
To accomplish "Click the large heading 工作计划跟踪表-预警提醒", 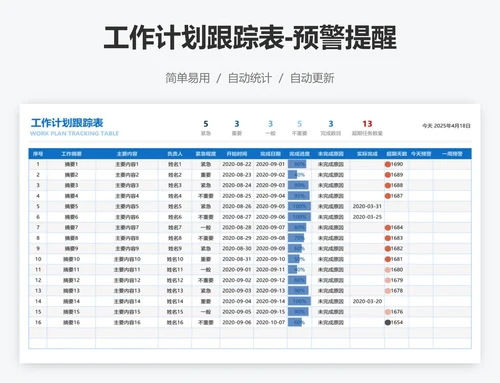I will point(250,37).
